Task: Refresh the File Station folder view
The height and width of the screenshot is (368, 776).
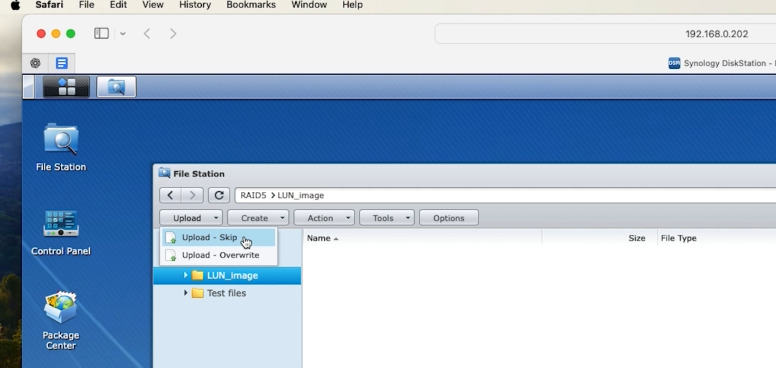Action: click(219, 195)
